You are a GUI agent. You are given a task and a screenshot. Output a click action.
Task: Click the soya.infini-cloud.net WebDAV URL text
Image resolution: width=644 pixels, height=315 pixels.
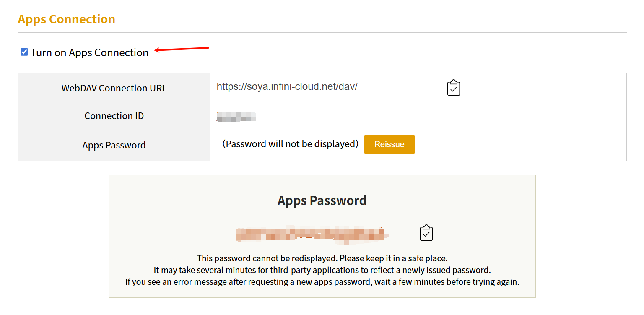(287, 86)
